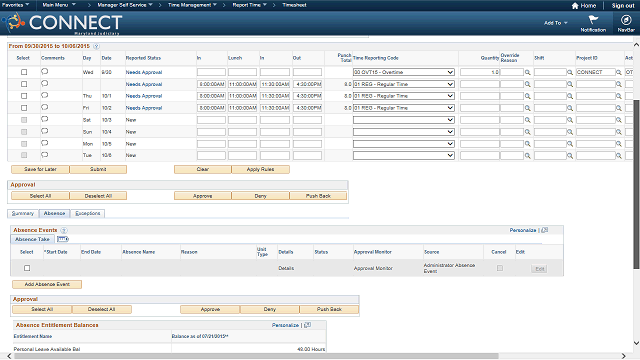This screenshot has height=360, width=640.
Task: Open comment bubble for Tue 10/6 row
Action: click(x=44, y=155)
